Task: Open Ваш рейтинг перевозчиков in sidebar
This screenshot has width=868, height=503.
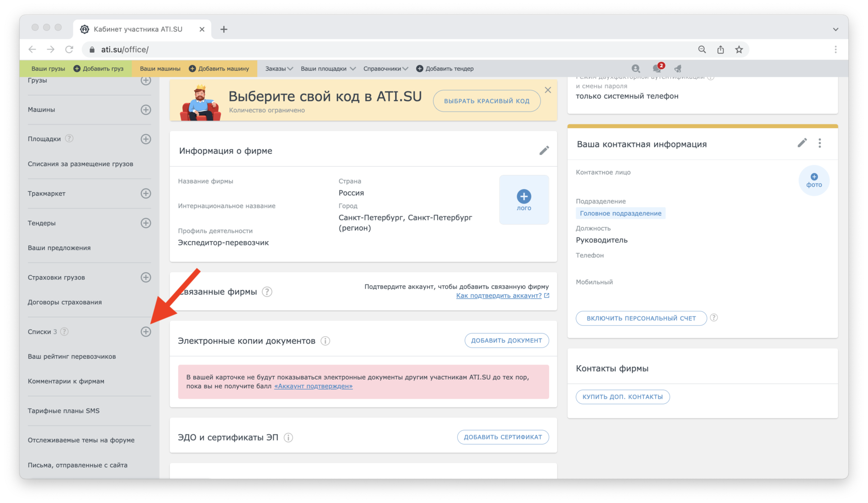Action: pyautogui.click(x=72, y=356)
